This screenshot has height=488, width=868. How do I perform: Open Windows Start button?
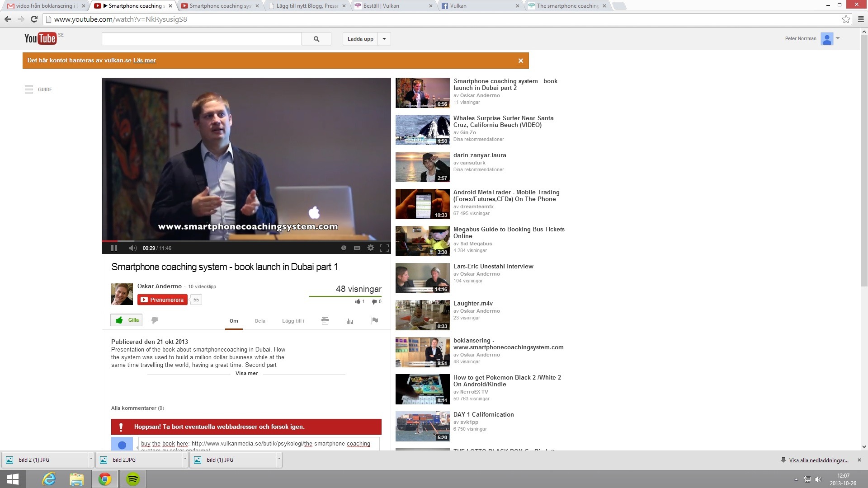pos(13,479)
